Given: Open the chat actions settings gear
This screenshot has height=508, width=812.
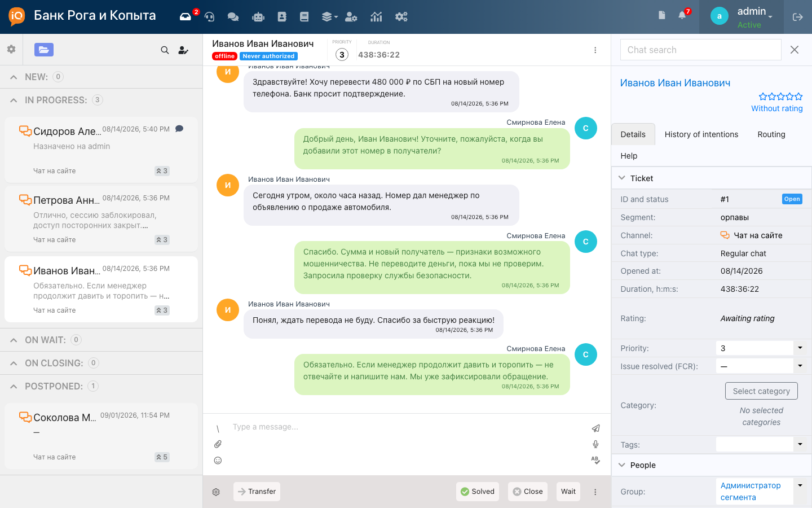Looking at the screenshot, I should (216, 492).
